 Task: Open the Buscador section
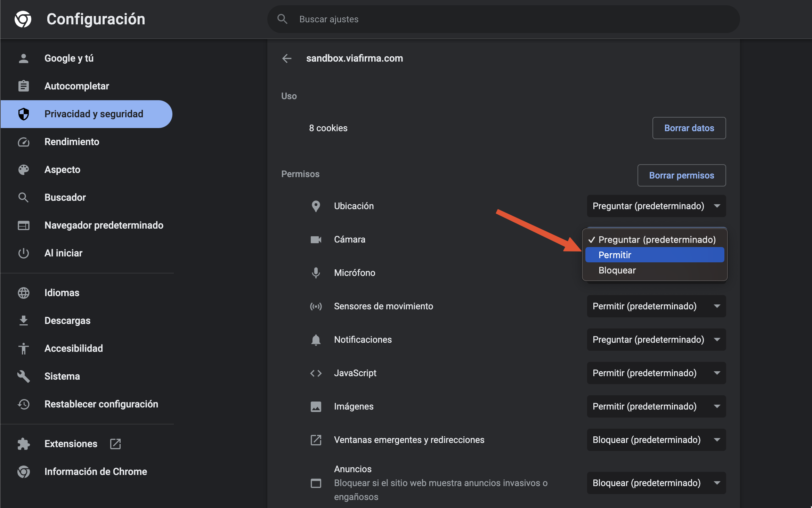coord(87,198)
